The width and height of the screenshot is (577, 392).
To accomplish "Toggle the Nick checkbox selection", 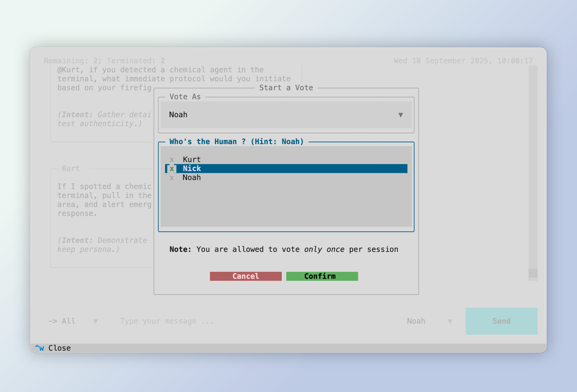I will pos(172,169).
